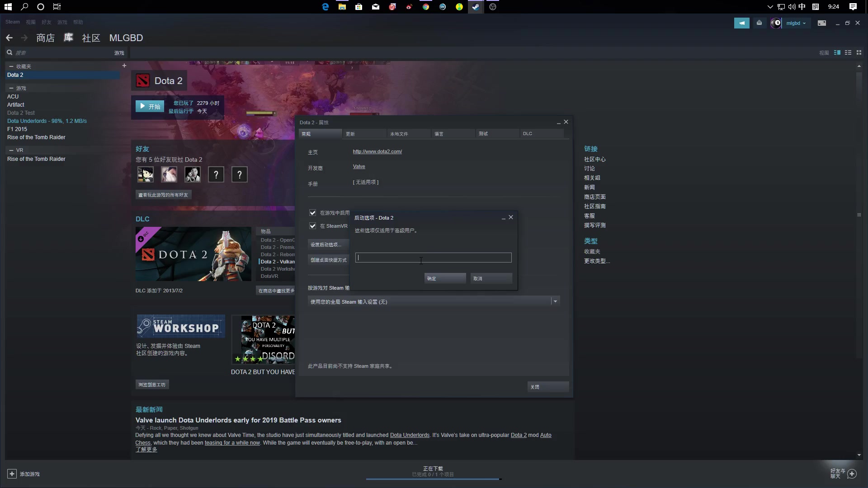Click the add game plus icon at bottom
This screenshot has width=868, height=488.
11,474
